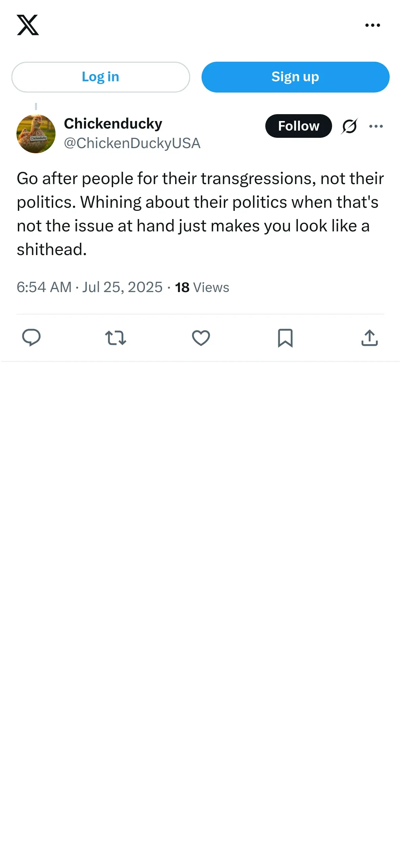Open the top-right more options menu
The width and height of the screenshot is (401, 868).
373,25
